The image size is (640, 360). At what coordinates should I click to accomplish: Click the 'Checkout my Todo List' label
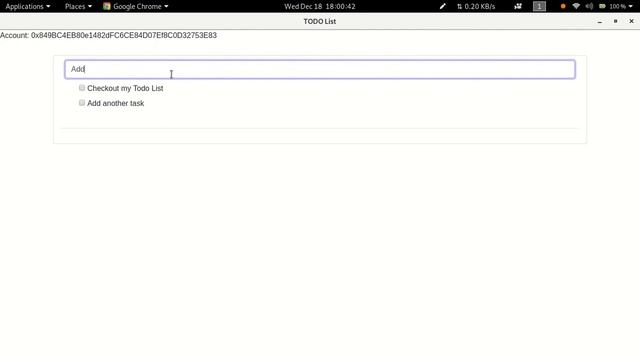[125, 88]
